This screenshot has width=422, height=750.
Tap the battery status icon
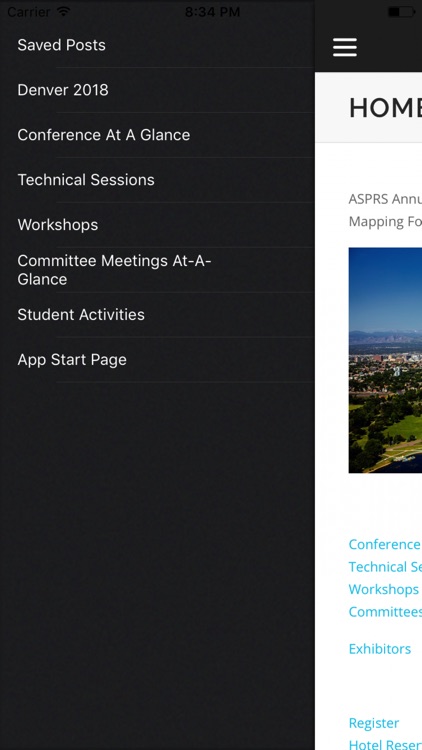(x=401, y=11)
